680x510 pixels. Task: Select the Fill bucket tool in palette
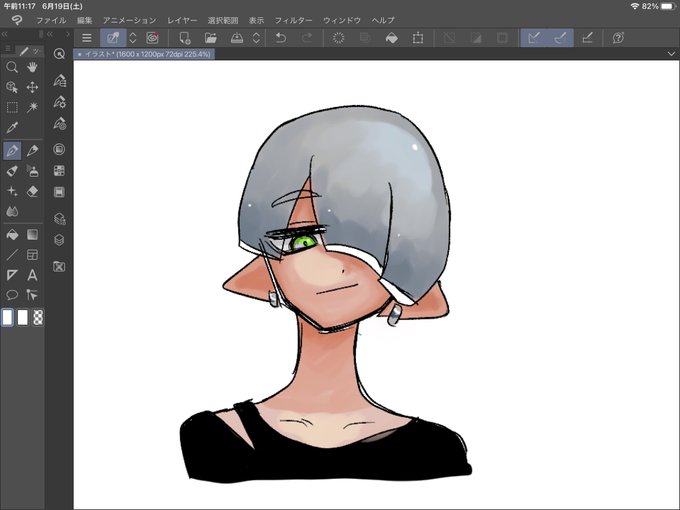click(x=12, y=235)
